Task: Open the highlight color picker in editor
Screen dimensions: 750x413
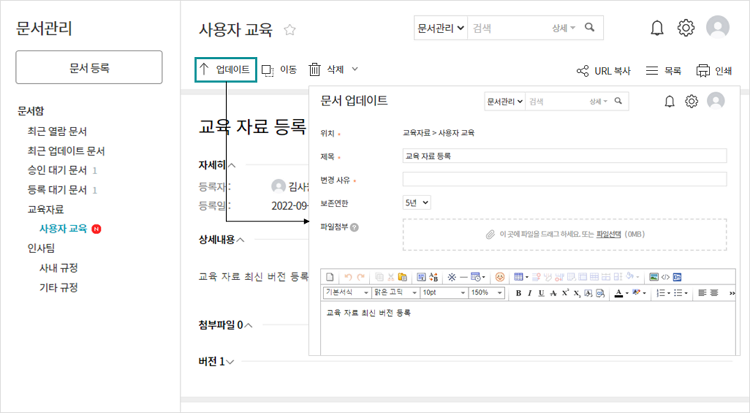Action: (638, 293)
